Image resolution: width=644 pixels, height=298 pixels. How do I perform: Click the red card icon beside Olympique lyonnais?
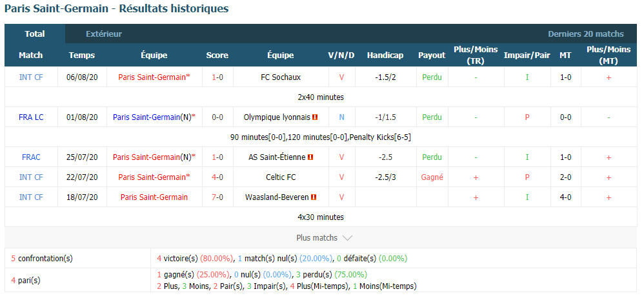[315, 117]
